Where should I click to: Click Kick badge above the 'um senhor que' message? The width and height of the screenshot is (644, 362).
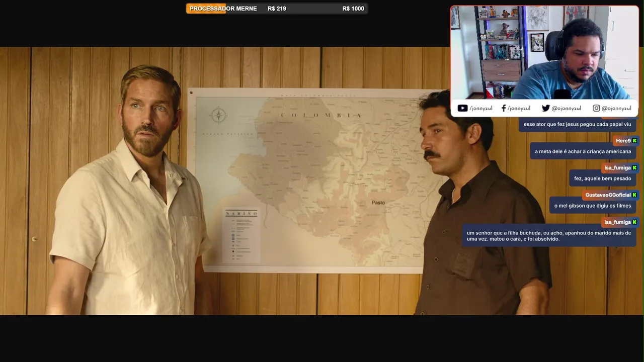pos(634,222)
